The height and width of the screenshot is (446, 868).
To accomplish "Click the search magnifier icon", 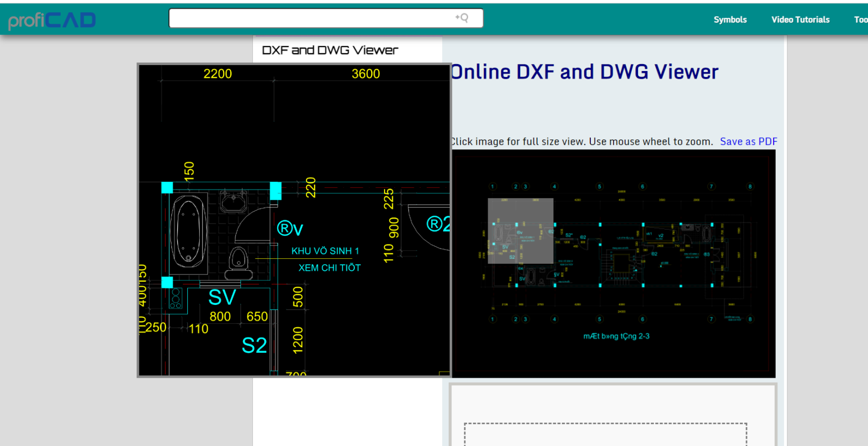I will click(462, 18).
